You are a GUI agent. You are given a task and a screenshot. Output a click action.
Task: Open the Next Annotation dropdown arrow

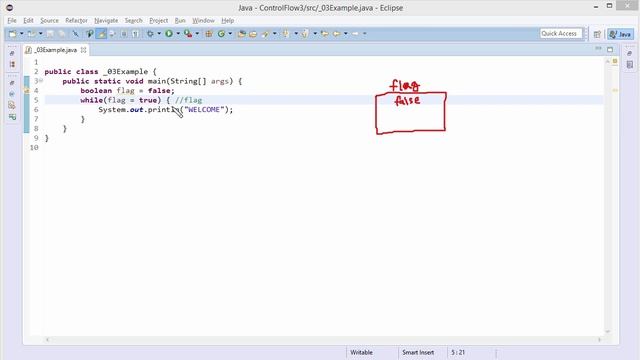tap(296, 34)
